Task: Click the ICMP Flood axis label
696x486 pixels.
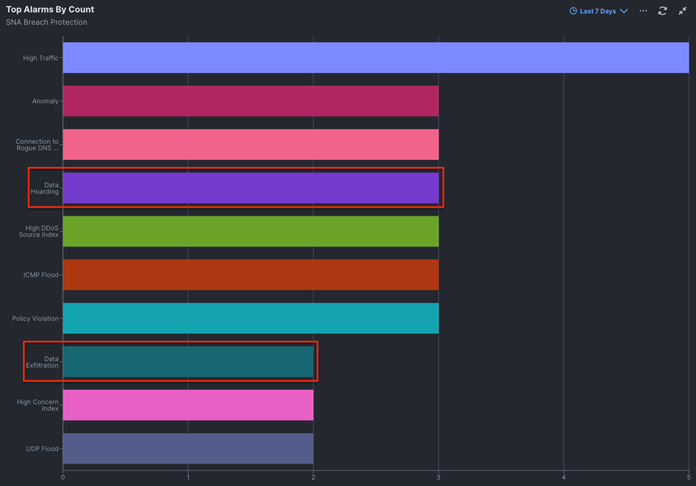Action: pos(41,275)
